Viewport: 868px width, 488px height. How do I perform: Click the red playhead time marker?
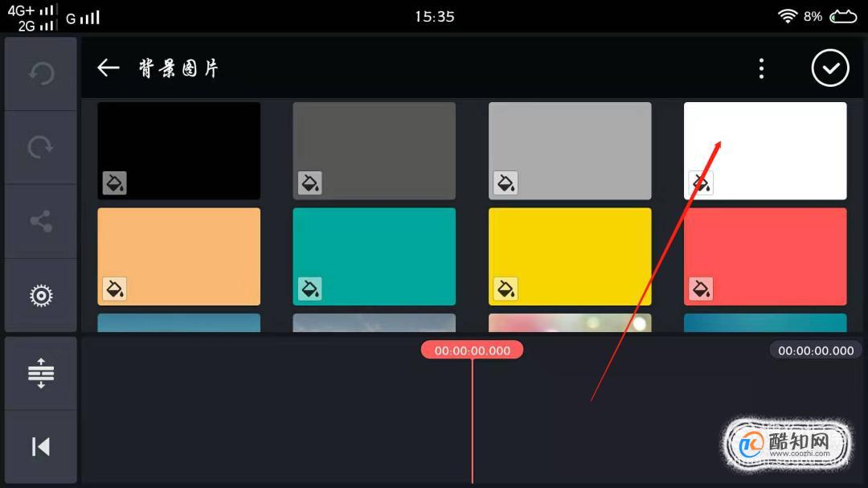tap(472, 350)
